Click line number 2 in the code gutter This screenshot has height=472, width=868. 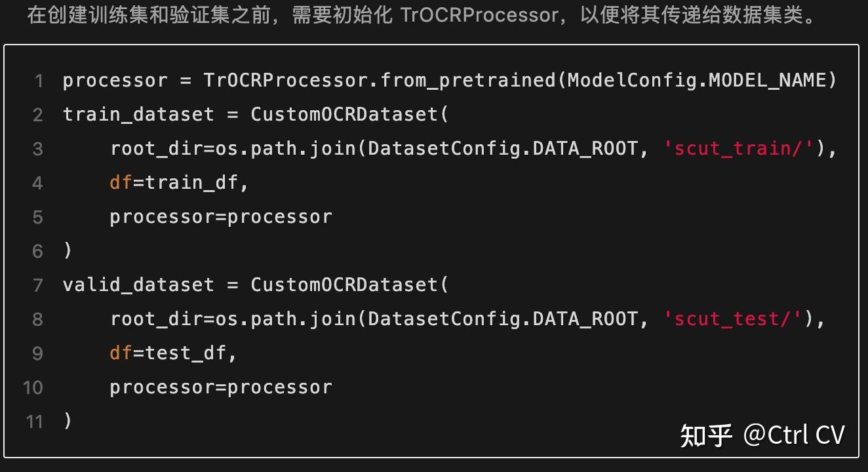coord(38,115)
